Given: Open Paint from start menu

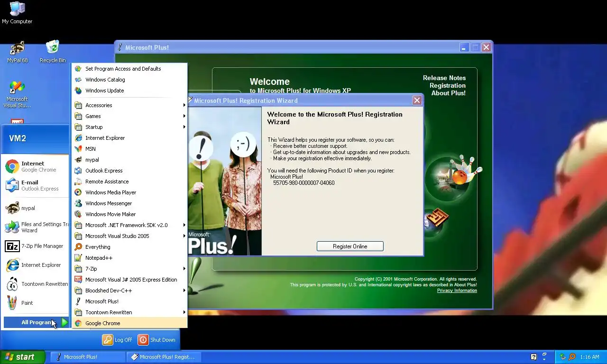Looking at the screenshot, I should tap(36, 303).
